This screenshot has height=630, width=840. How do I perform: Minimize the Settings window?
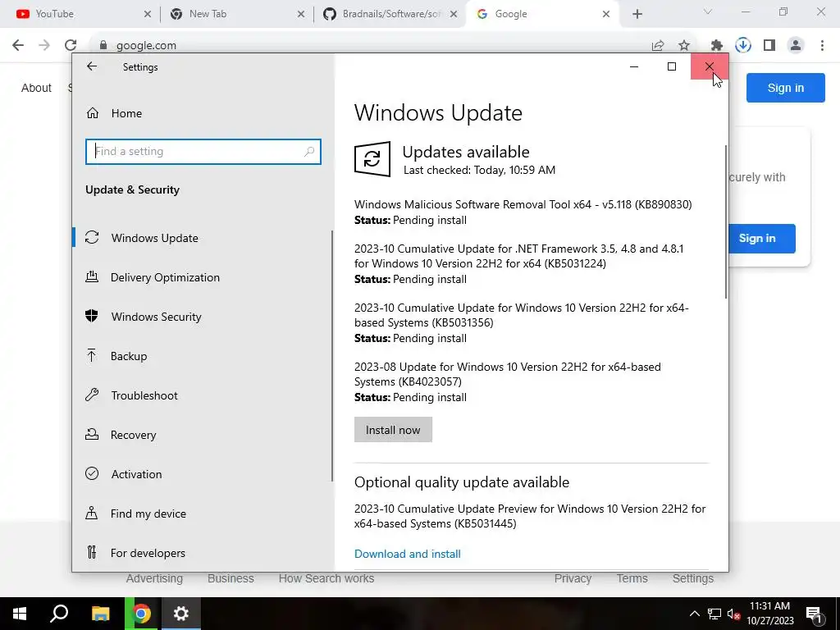[x=634, y=66]
